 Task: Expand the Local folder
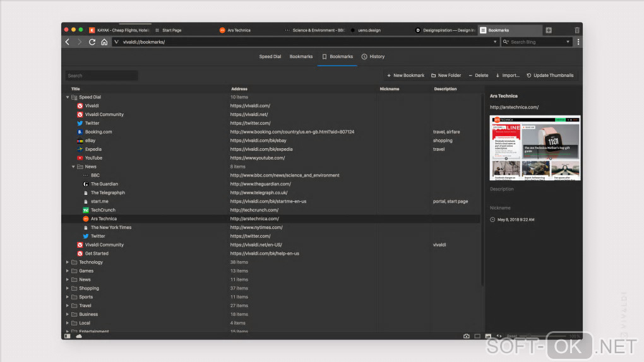68,323
